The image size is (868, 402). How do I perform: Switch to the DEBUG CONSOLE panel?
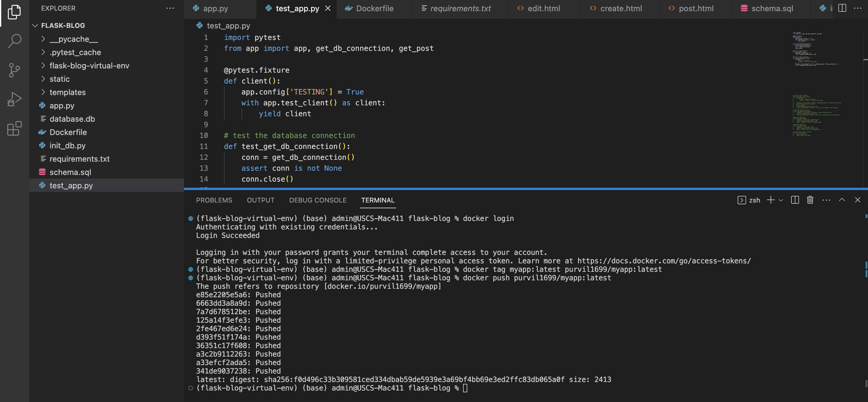point(317,200)
